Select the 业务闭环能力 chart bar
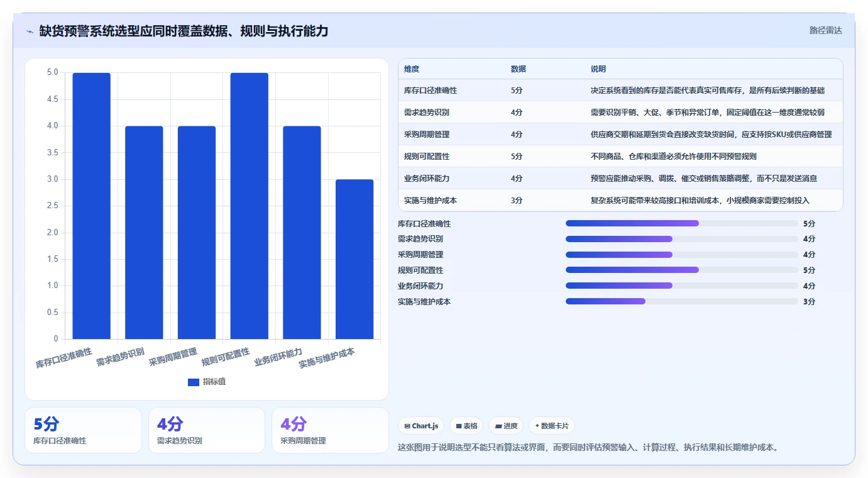The height and width of the screenshot is (478, 868). [302, 233]
